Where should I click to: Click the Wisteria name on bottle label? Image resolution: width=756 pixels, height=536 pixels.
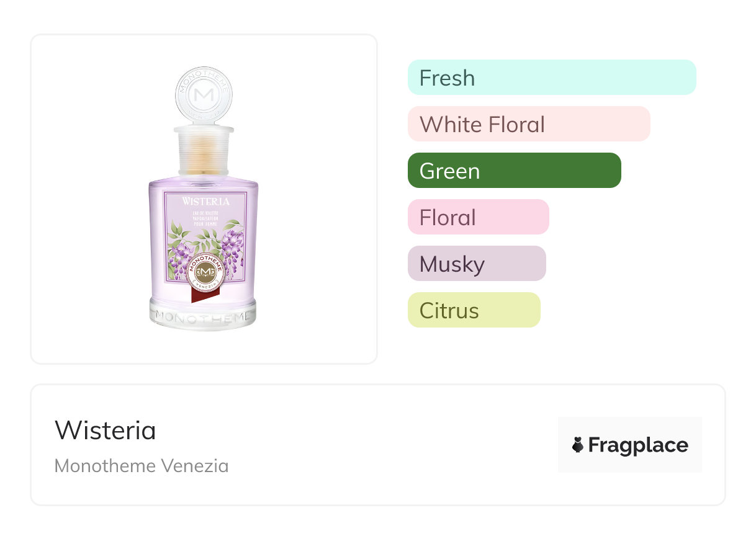(206, 201)
